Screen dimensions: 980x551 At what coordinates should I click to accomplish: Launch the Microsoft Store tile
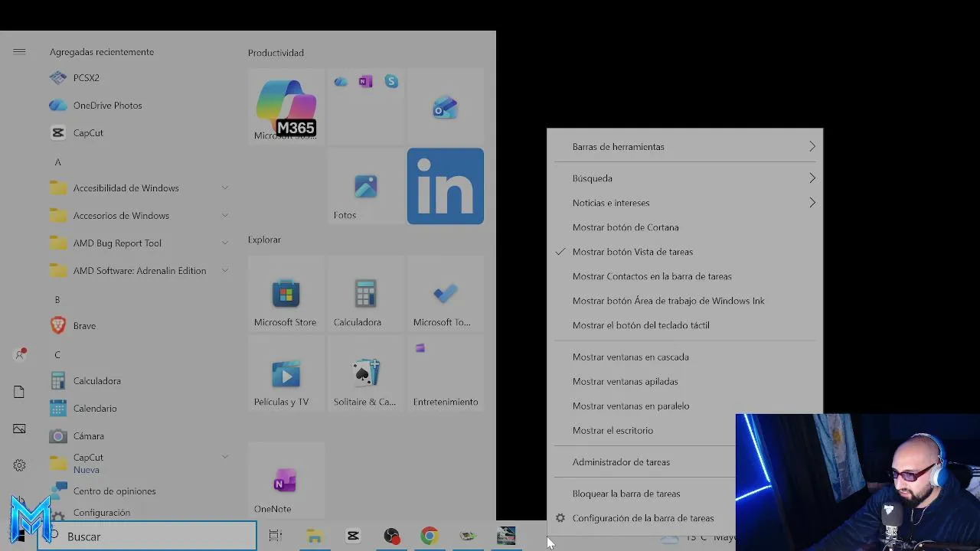286,294
